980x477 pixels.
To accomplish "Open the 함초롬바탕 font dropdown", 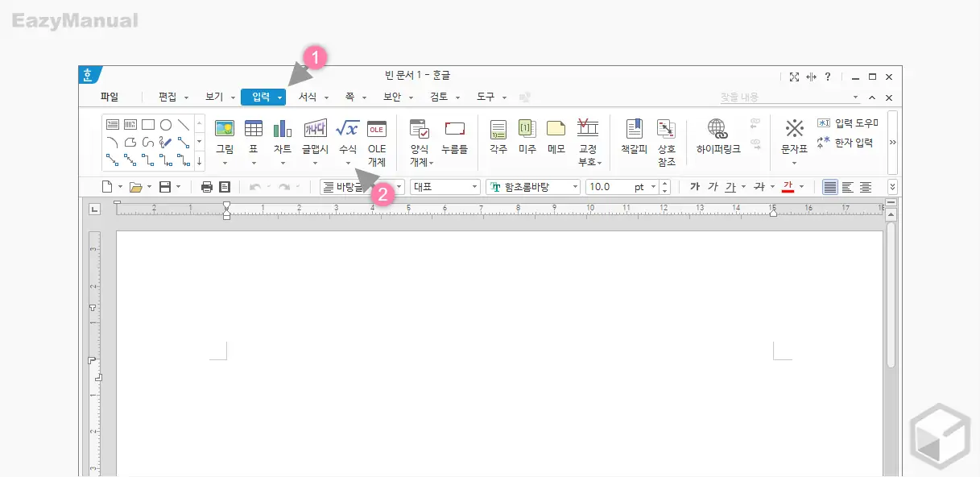I will pos(573,186).
